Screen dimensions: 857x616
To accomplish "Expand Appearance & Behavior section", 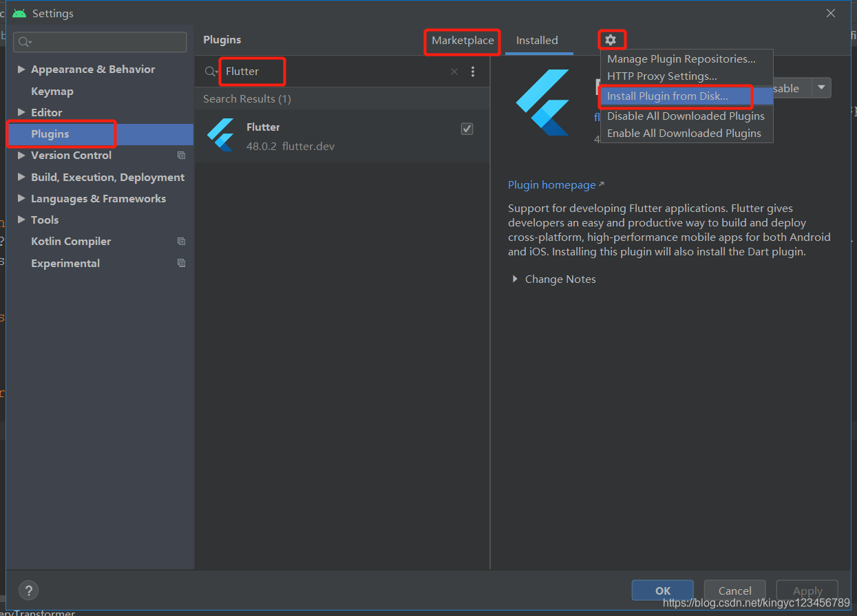I will pyautogui.click(x=21, y=70).
